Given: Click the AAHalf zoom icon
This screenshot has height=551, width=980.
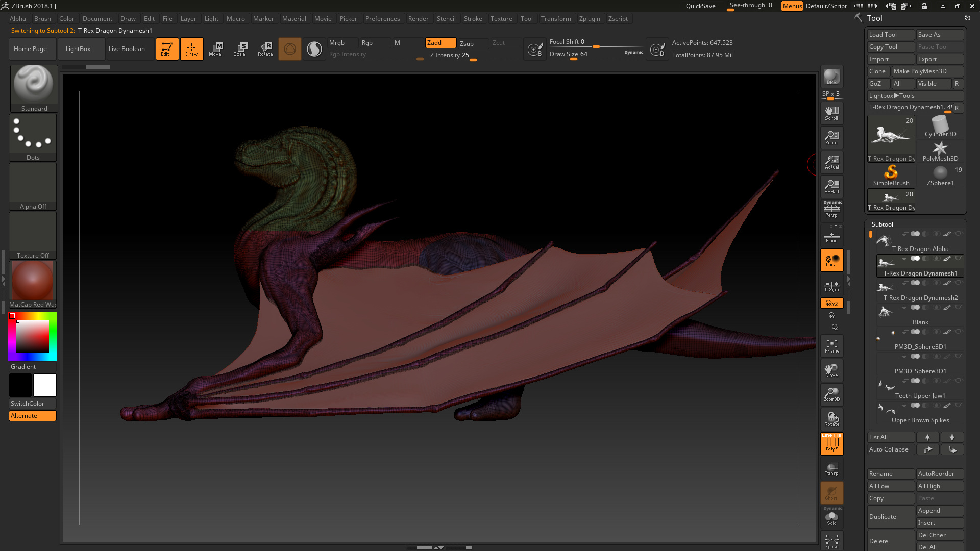Looking at the screenshot, I should click(x=831, y=187).
